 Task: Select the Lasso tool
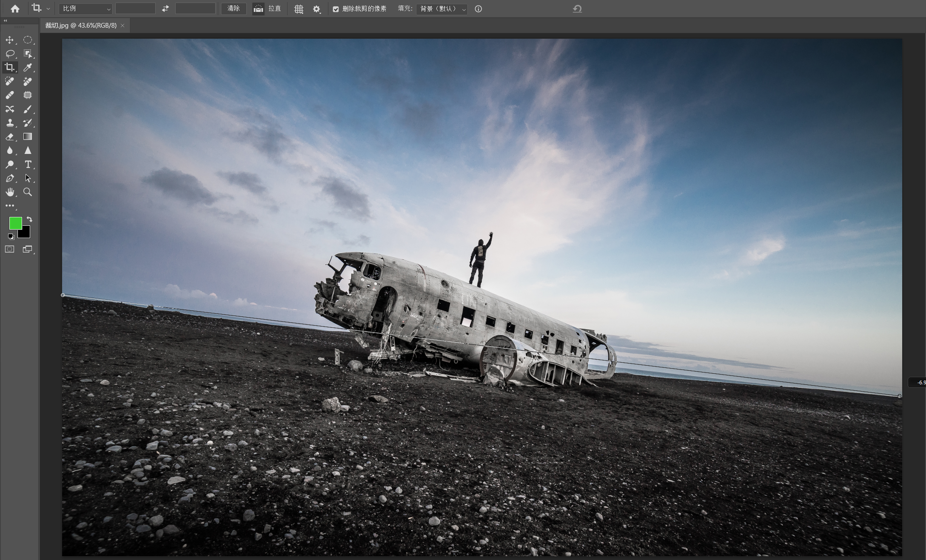[x=9, y=54]
